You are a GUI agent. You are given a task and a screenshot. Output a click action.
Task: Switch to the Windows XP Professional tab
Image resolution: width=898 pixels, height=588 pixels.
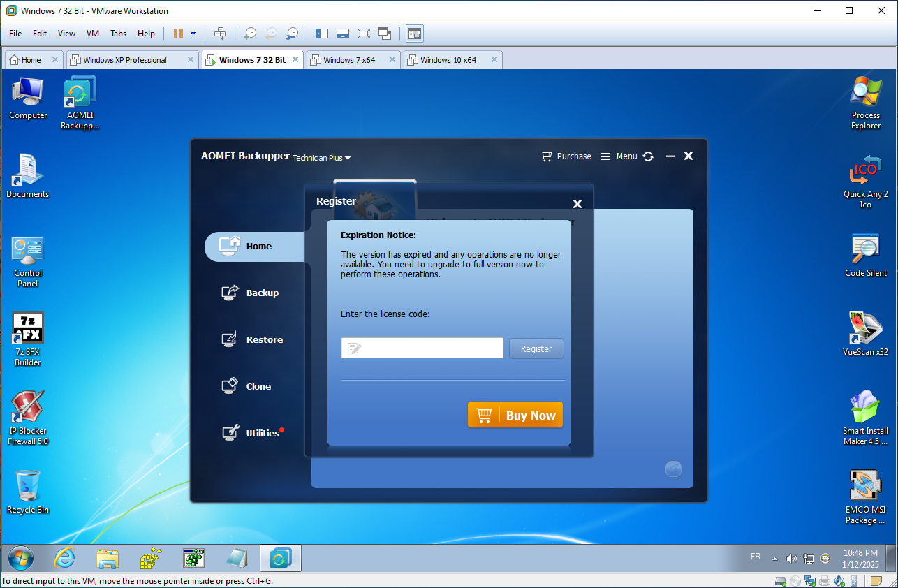click(x=124, y=60)
